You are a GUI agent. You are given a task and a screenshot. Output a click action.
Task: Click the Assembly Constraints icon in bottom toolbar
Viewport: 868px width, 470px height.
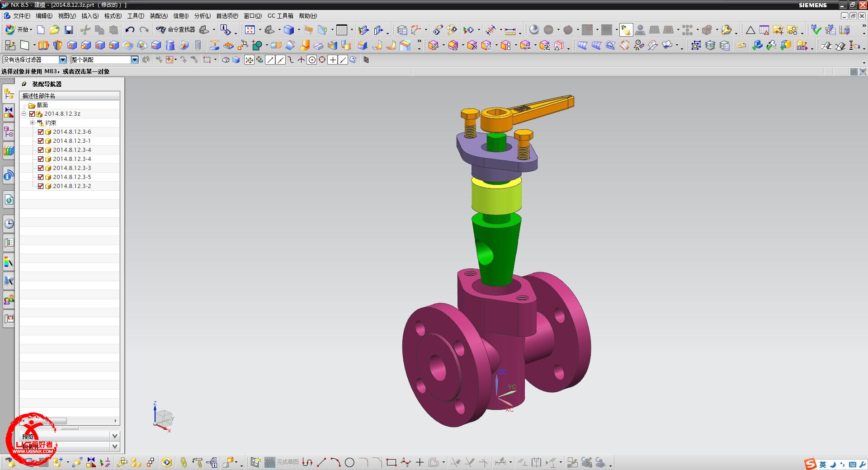pos(91,462)
